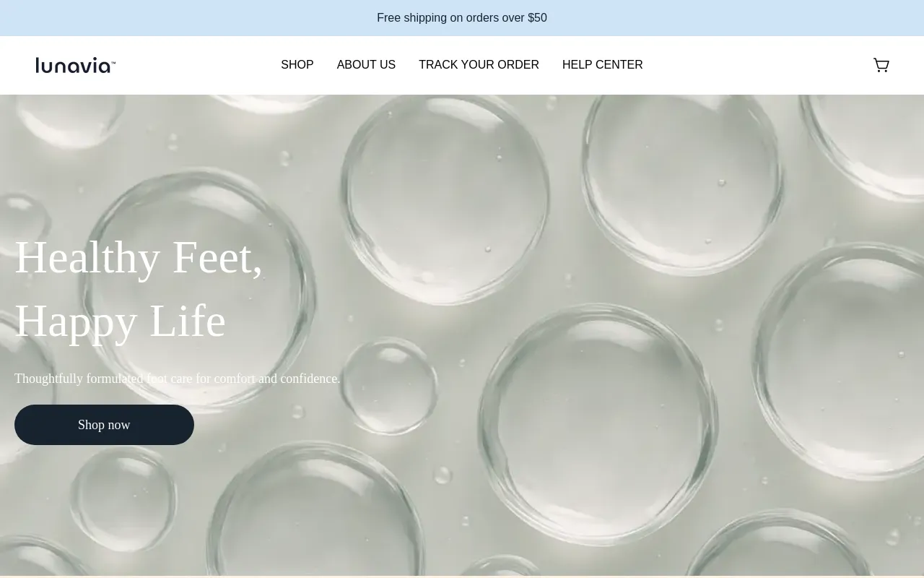Click empty header space left of cart
Screen dimensions: 924x578
[x=758, y=65]
